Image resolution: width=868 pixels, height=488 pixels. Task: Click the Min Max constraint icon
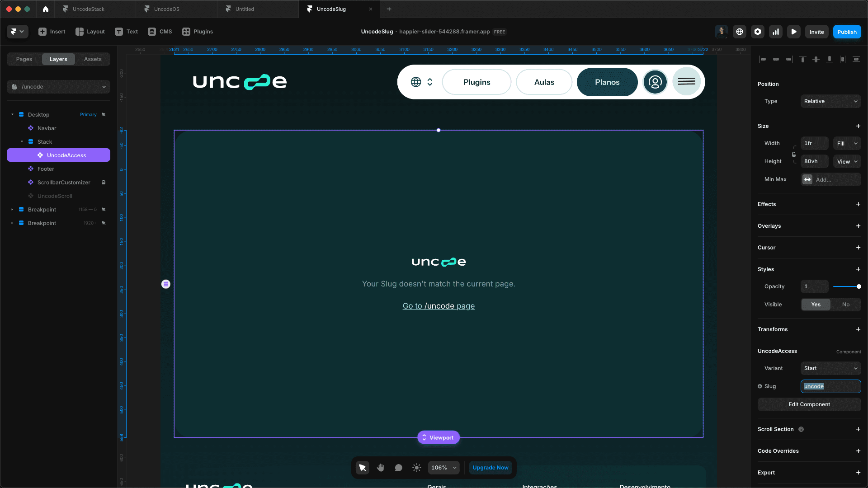pyautogui.click(x=807, y=179)
